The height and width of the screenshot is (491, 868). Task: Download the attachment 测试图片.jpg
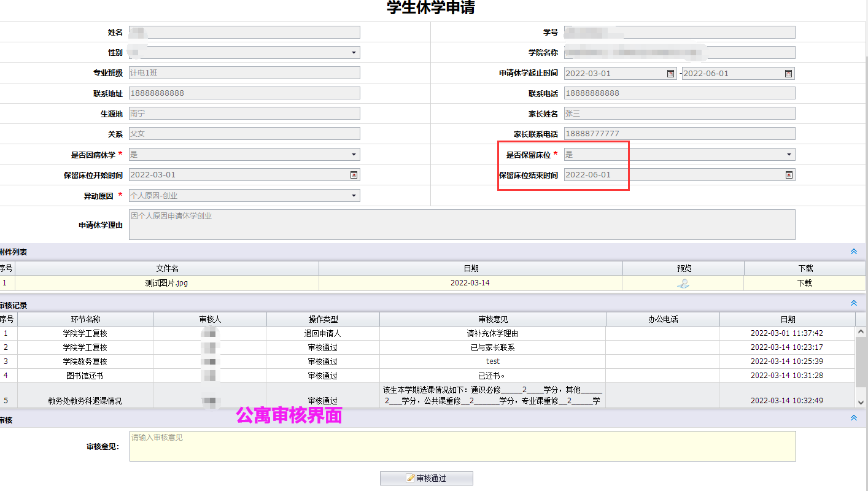pos(804,284)
